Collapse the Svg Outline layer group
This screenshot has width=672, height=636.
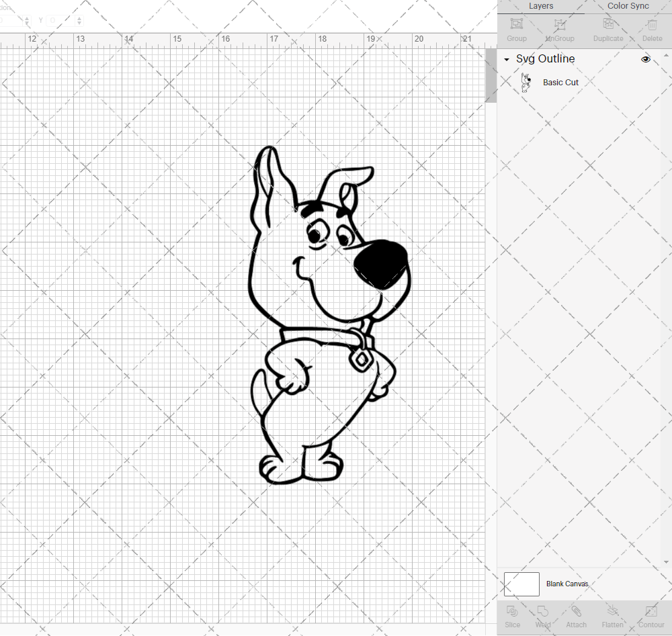point(507,59)
